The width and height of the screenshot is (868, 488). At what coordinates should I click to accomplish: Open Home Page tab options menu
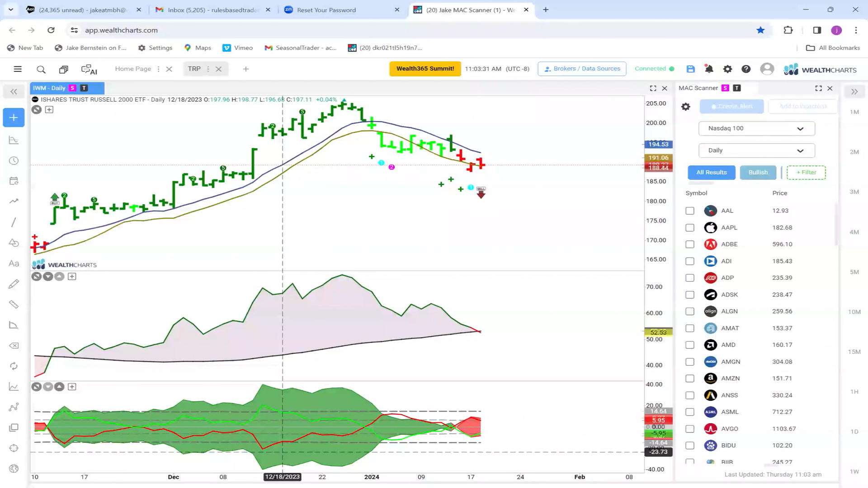(x=158, y=69)
